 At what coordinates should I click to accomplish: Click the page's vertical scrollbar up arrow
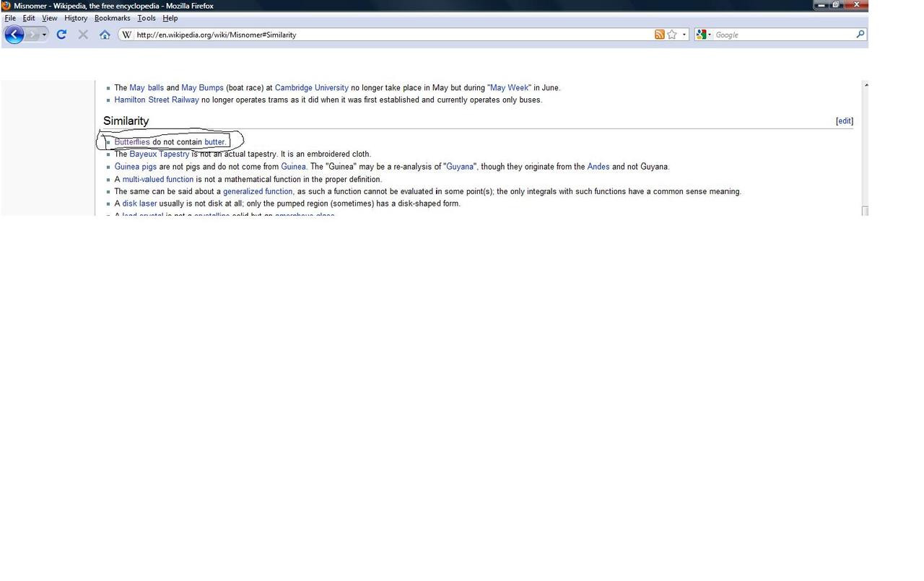pyautogui.click(x=866, y=85)
